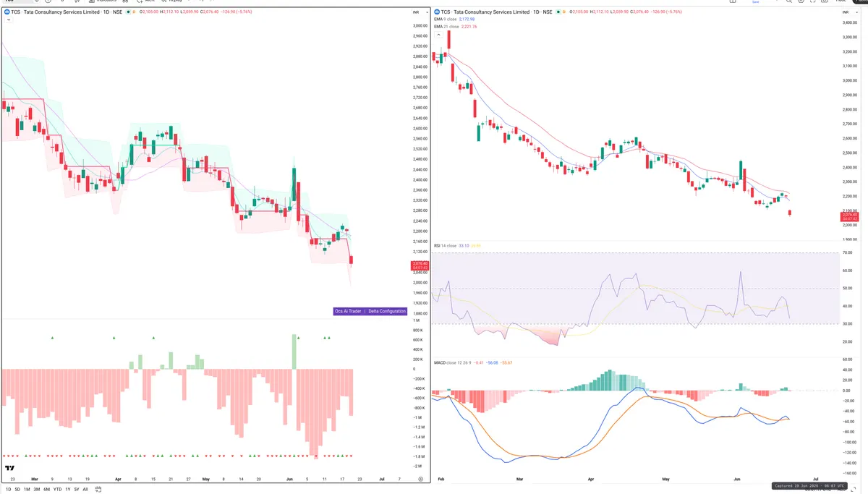The width and height of the screenshot is (868, 494).
Task: Select the 5Y time range
Action: (x=77, y=490)
